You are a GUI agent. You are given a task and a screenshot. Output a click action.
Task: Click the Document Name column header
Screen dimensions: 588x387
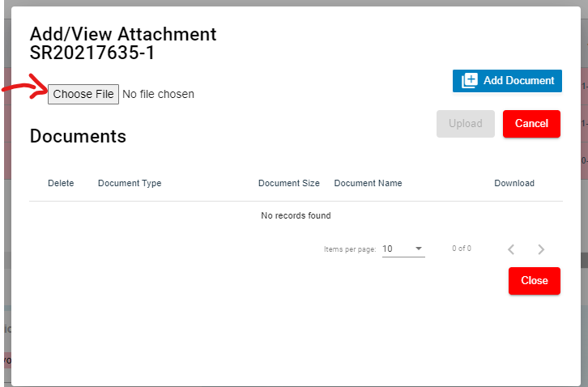(368, 183)
